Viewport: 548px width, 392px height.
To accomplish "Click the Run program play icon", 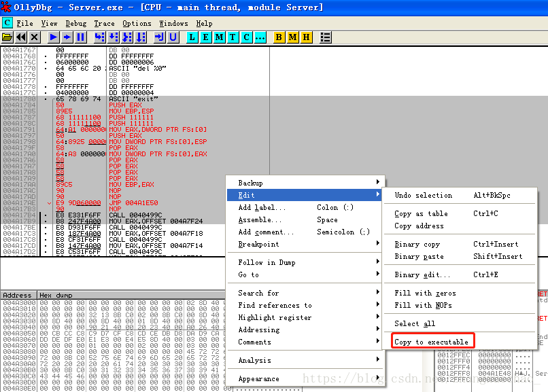I will click(x=54, y=37).
